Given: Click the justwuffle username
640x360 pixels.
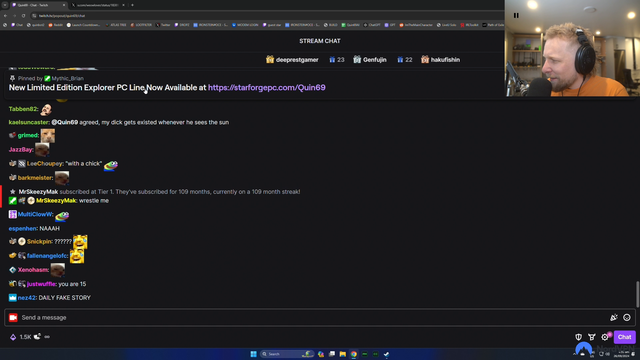Looking at the screenshot, I should coord(41,284).
